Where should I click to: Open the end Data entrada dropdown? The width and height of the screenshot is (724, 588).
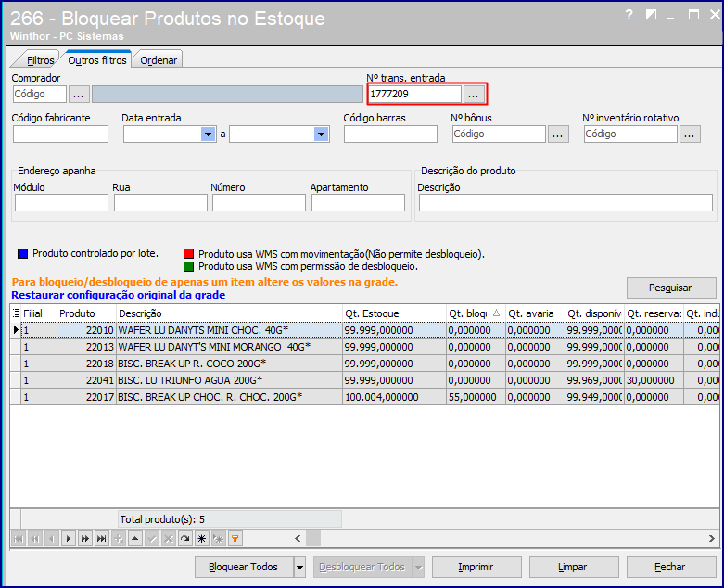(322, 134)
